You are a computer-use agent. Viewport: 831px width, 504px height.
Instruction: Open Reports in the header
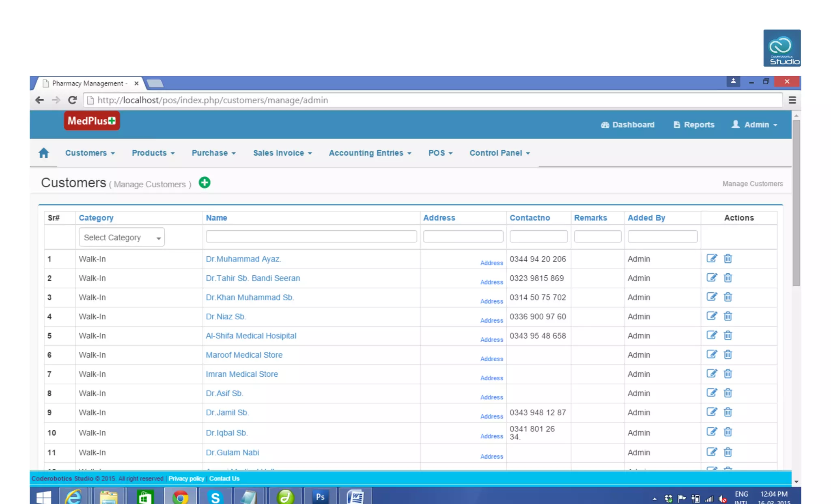694,124
